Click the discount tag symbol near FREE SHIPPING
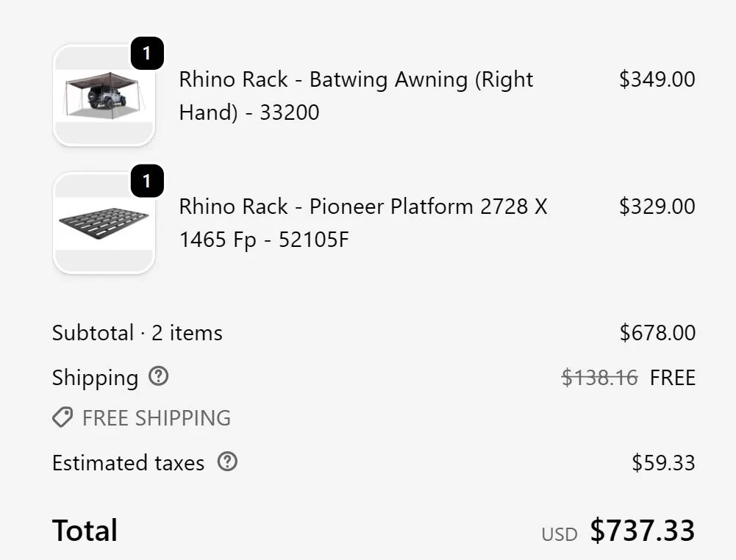Image resolution: width=736 pixels, height=560 pixels. 62,417
